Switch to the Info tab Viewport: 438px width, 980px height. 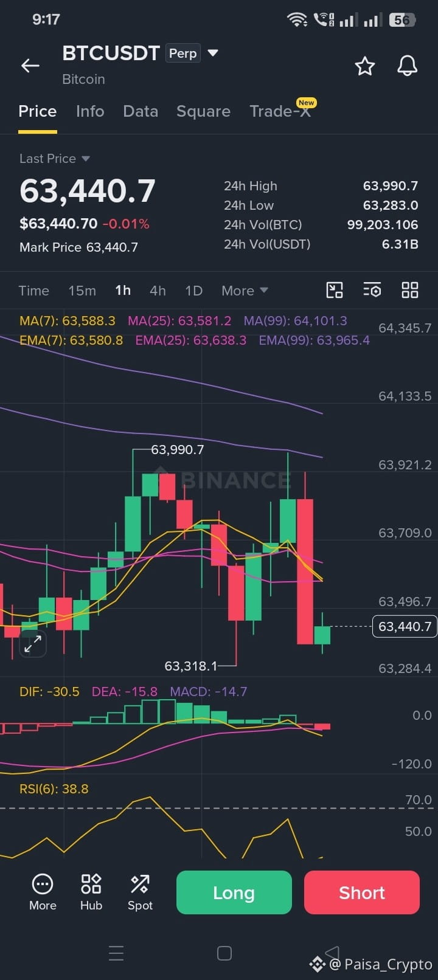point(90,111)
